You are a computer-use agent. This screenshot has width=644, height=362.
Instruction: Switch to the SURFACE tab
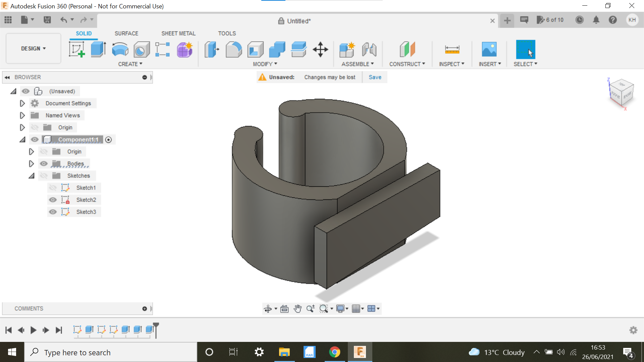pos(126,33)
